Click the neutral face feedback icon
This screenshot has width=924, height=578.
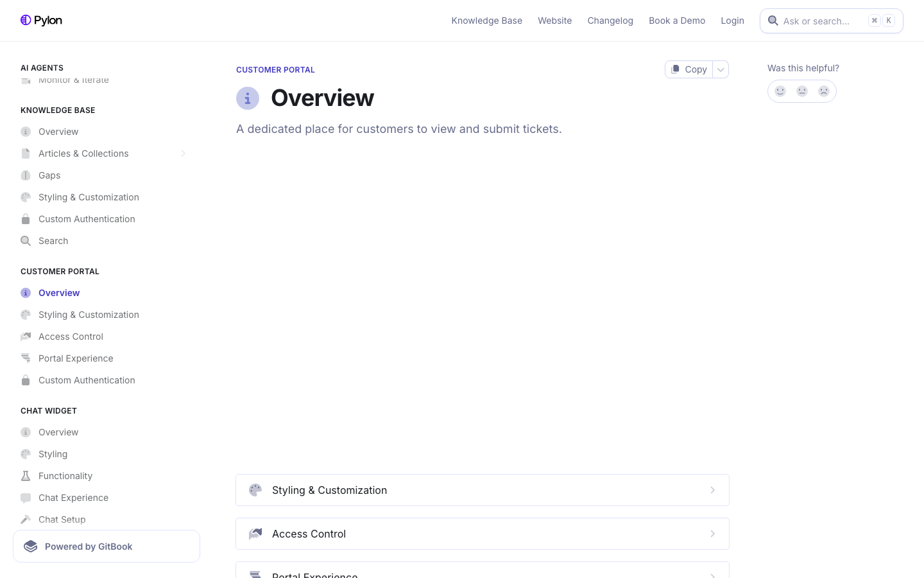(802, 91)
